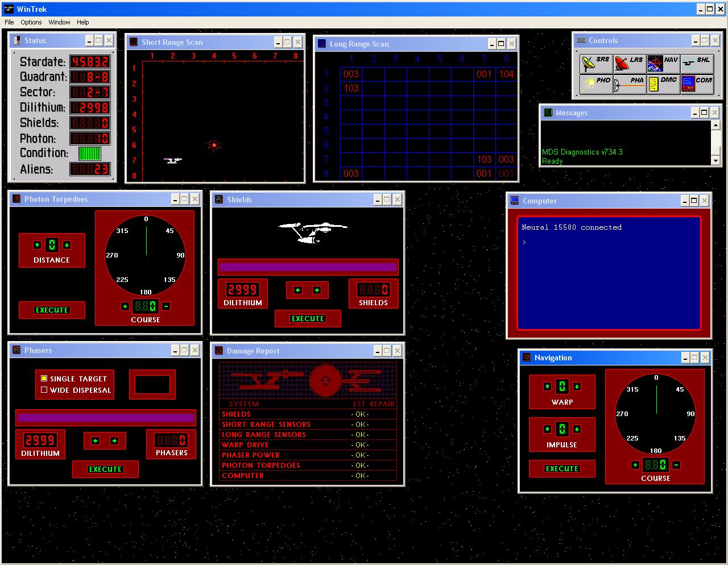Open the Options menu
The height and width of the screenshot is (565, 728).
pos(31,22)
